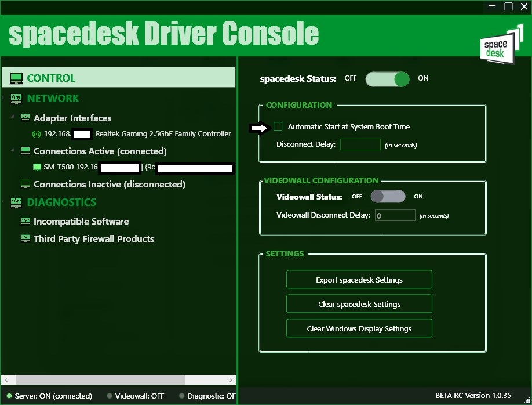Viewport: 532px width, 405px height.
Task: Select the Realtek Gaming 2.5GbE Family Controller row
Action: [x=132, y=134]
